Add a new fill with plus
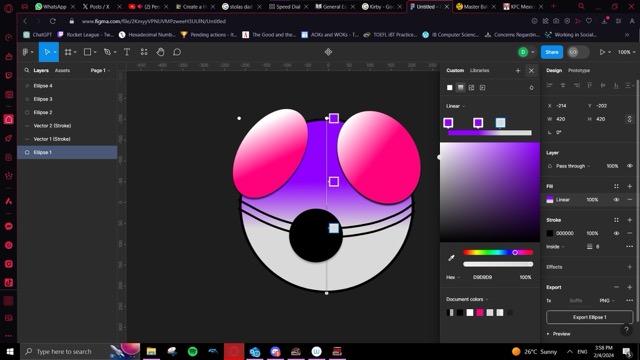Image resolution: width=640 pixels, height=360 pixels. 629,186
